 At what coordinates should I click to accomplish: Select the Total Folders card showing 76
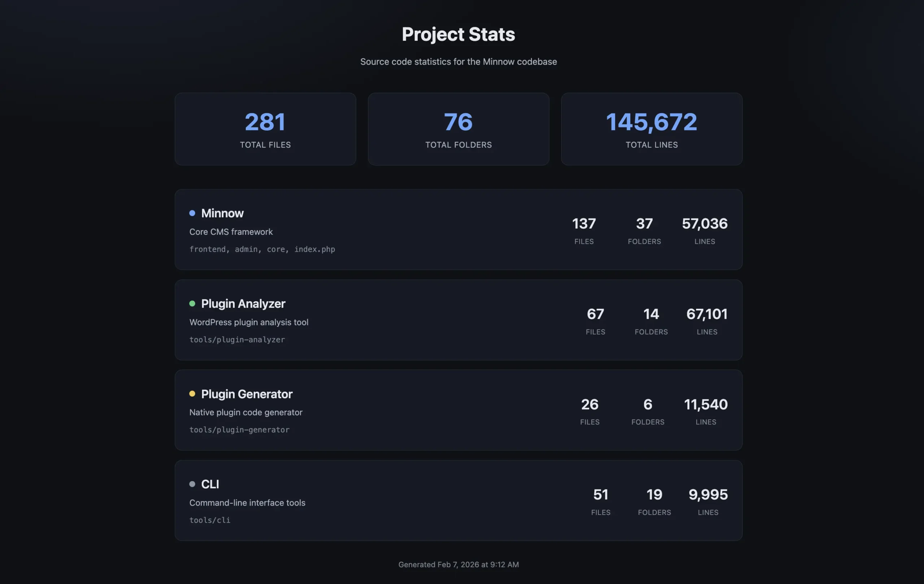pos(458,129)
